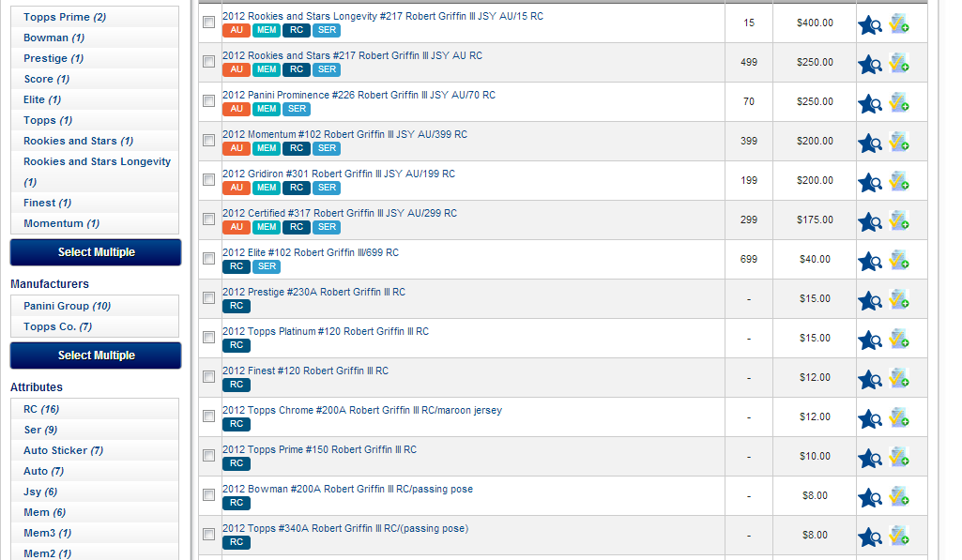Viewport: 962px width, 560px height.
Task: Click star search icon for Finest #120
Action: [x=870, y=380]
